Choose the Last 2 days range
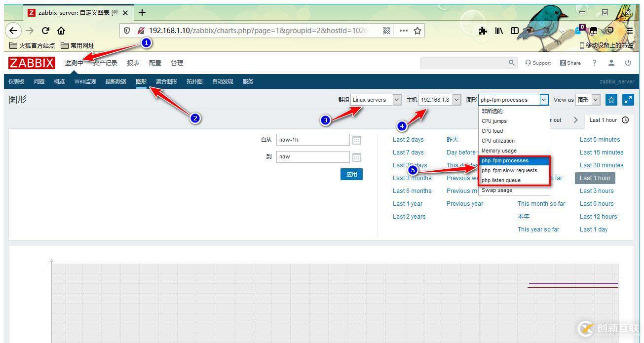Viewport: 644px width, 343px height. [x=408, y=140]
